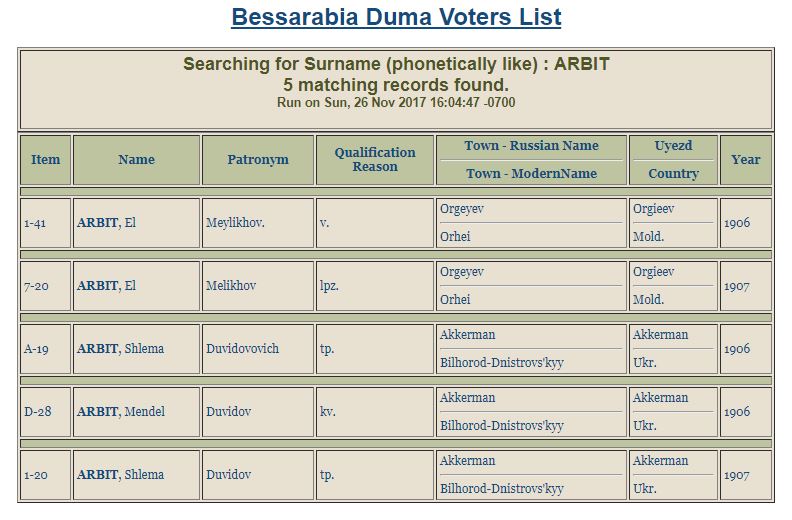Select the Year column header
The image size is (792, 520).
point(746,160)
